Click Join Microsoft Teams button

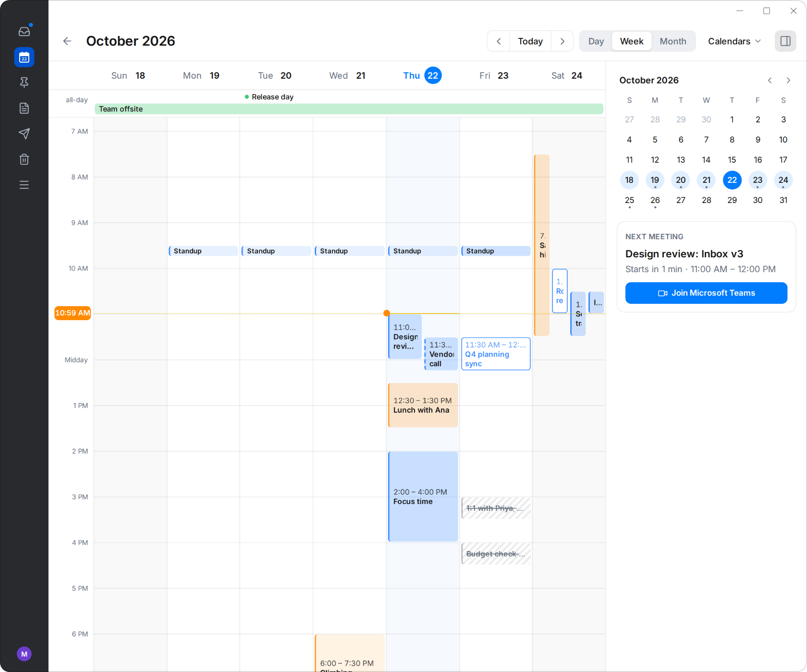(x=706, y=293)
